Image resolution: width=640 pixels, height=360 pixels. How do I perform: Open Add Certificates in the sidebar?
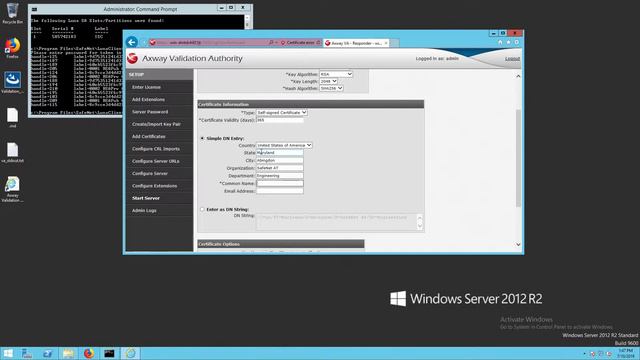coord(149,136)
